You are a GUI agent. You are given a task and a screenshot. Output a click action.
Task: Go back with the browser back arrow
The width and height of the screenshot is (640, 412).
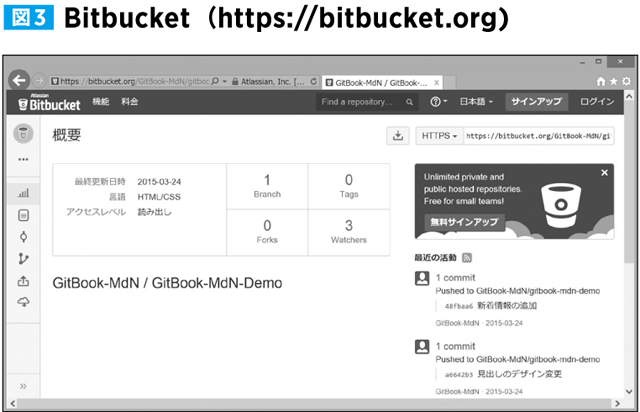[19, 80]
